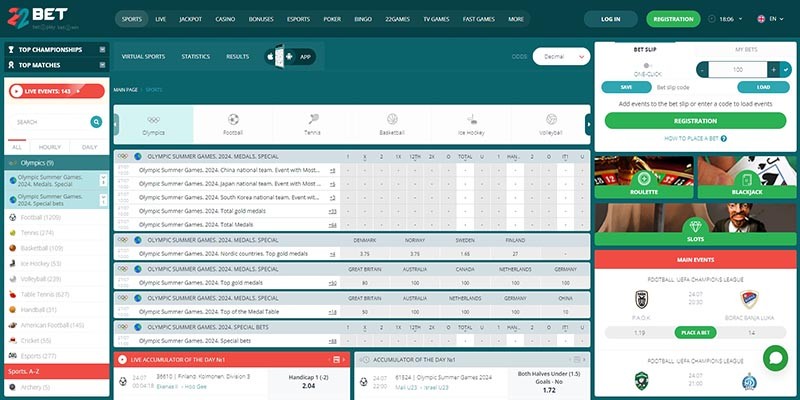This screenshot has height=400, width=800.
Task: Click the search magnifier icon
Action: click(x=96, y=122)
